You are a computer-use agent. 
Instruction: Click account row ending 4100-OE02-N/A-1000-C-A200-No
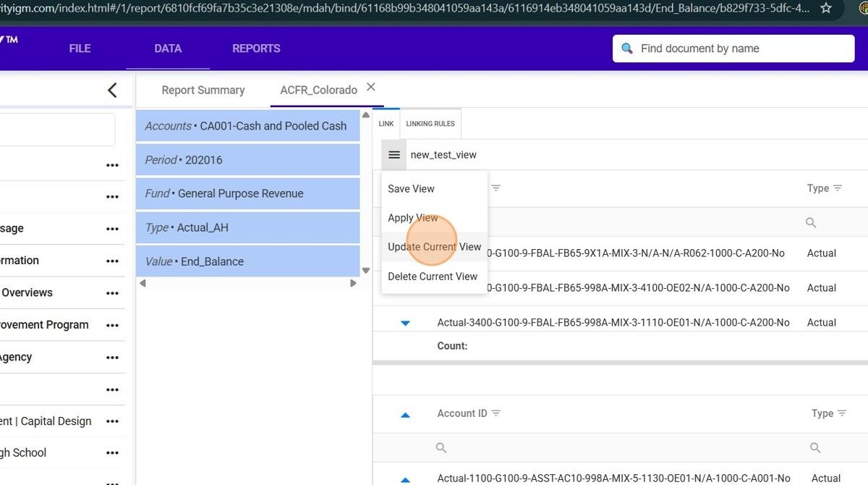(x=639, y=288)
